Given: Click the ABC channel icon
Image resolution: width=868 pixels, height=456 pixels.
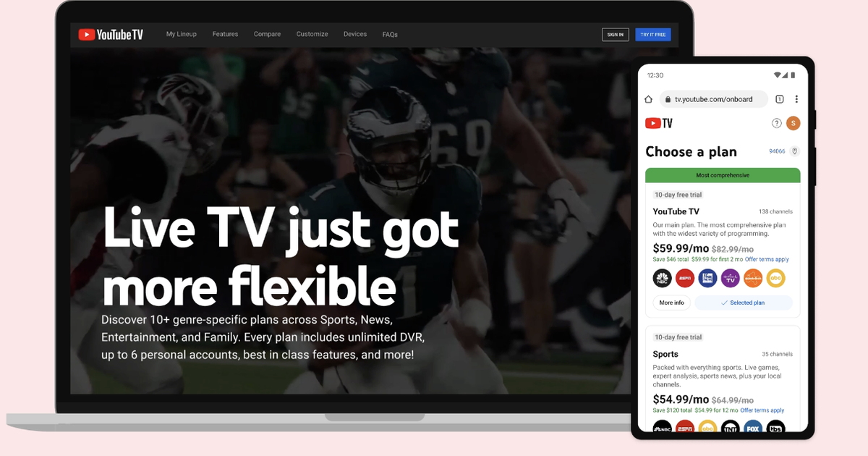Looking at the screenshot, I should coord(775,277).
